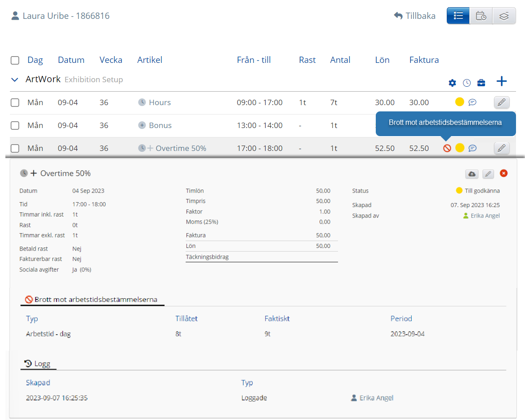The width and height of the screenshot is (525, 420).
Task: Sort by Artikel column header
Action: 150,60
